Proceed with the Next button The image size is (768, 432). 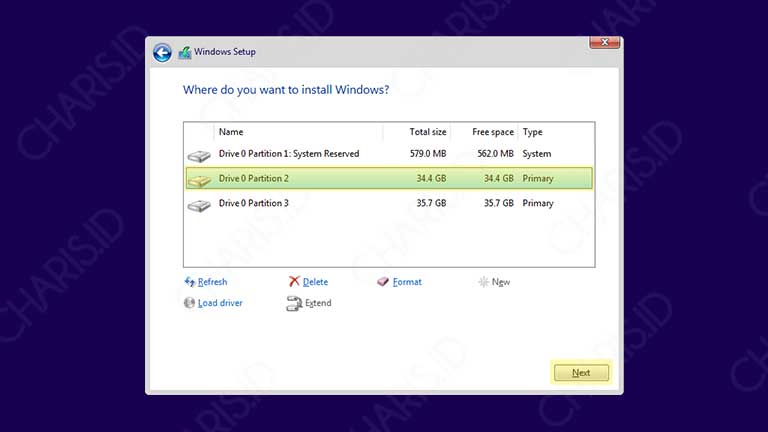click(581, 373)
